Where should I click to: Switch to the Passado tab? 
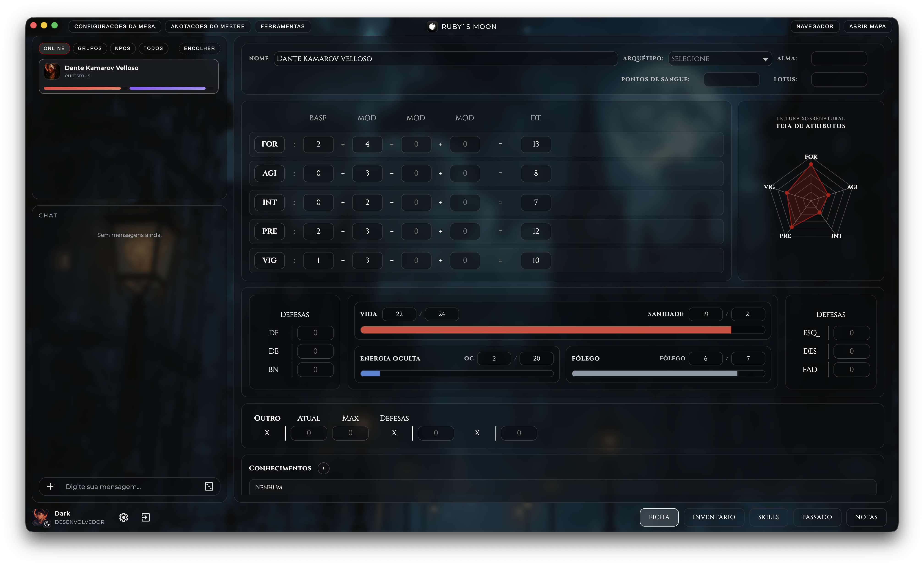[817, 517]
